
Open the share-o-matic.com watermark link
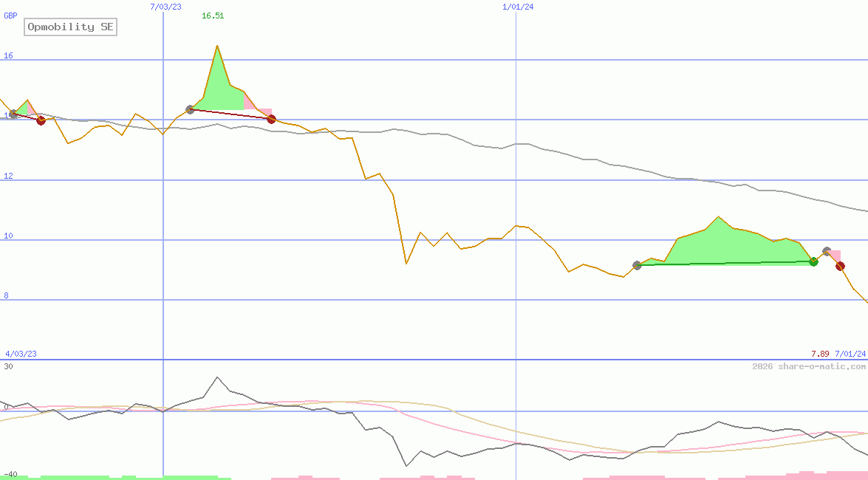[x=809, y=366]
